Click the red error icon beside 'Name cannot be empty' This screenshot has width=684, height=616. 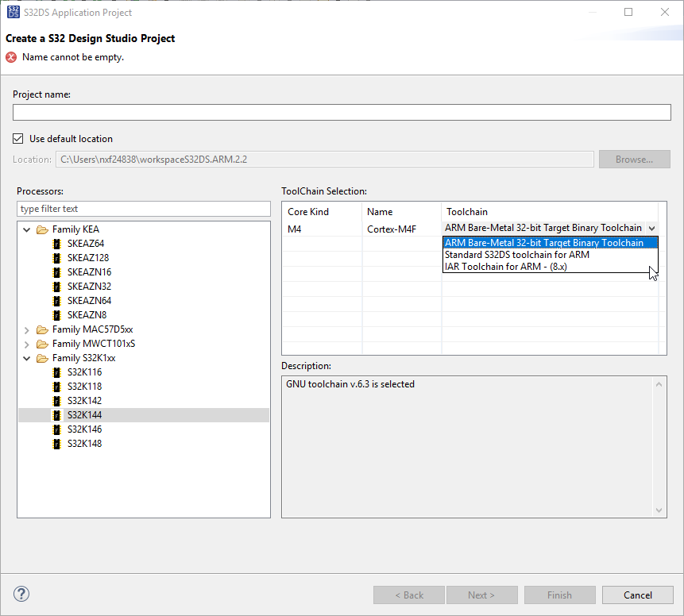(x=11, y=57)
